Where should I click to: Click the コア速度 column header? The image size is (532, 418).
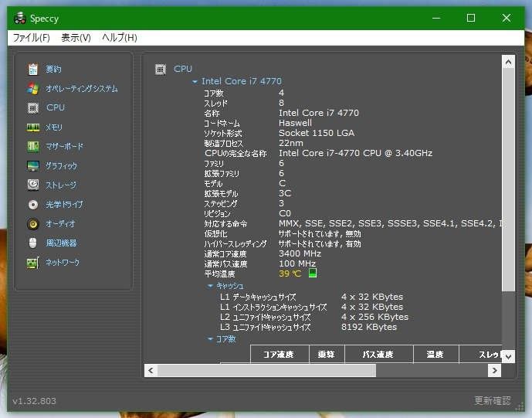[x=280, y=354]
